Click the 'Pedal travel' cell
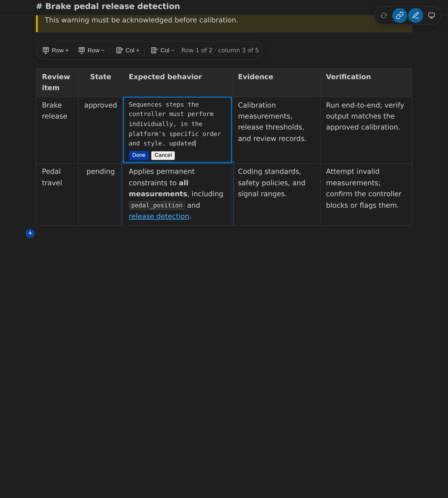Viewport: 448px width, 498px height. tap(57, 194)
